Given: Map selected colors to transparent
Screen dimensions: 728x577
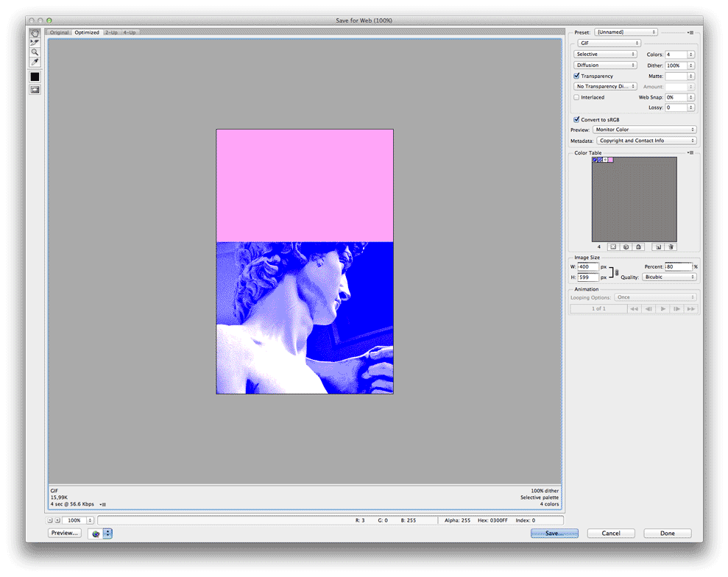Looking at the screenshot, I should tap(613, 247).
